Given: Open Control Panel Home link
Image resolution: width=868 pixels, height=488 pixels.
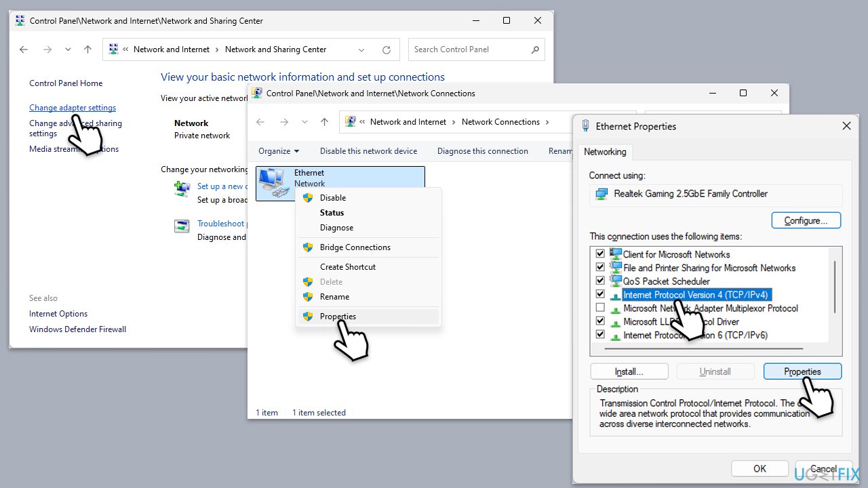Looking at the screenshot, I should 66,83.
